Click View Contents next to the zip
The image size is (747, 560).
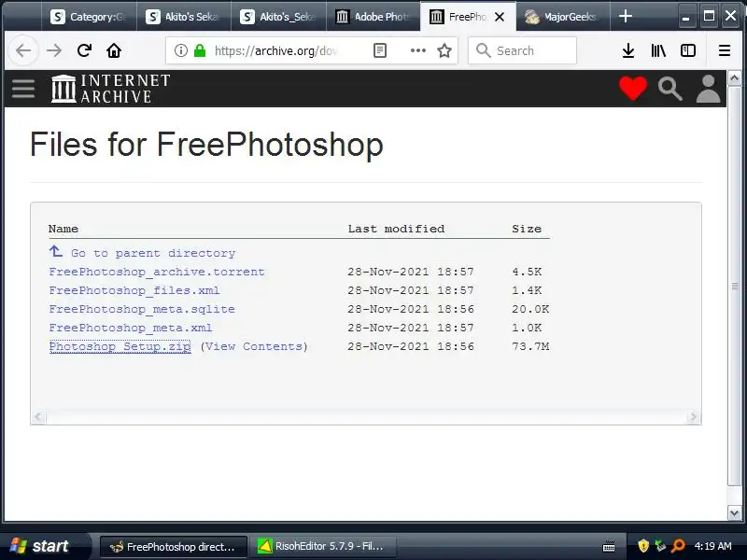254,346
